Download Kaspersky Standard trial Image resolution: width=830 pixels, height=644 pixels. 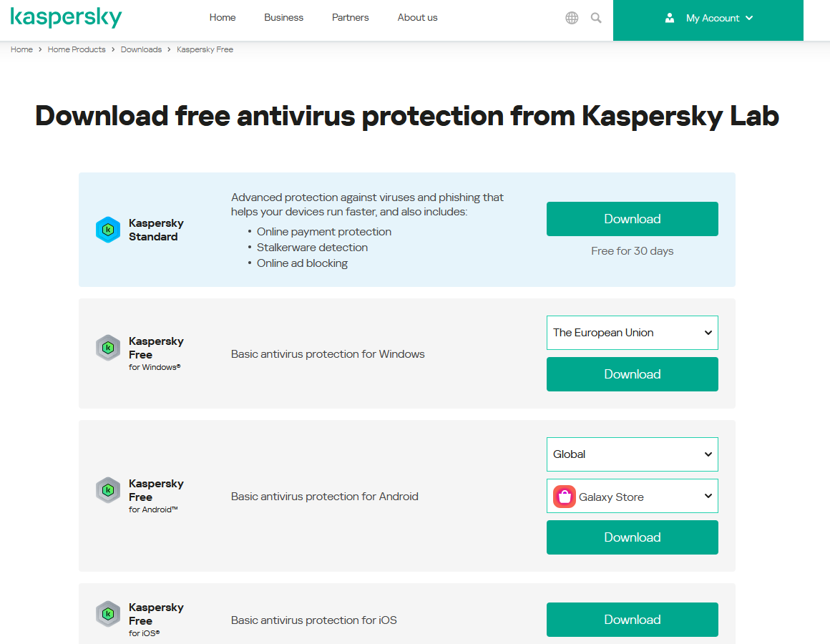632,219
